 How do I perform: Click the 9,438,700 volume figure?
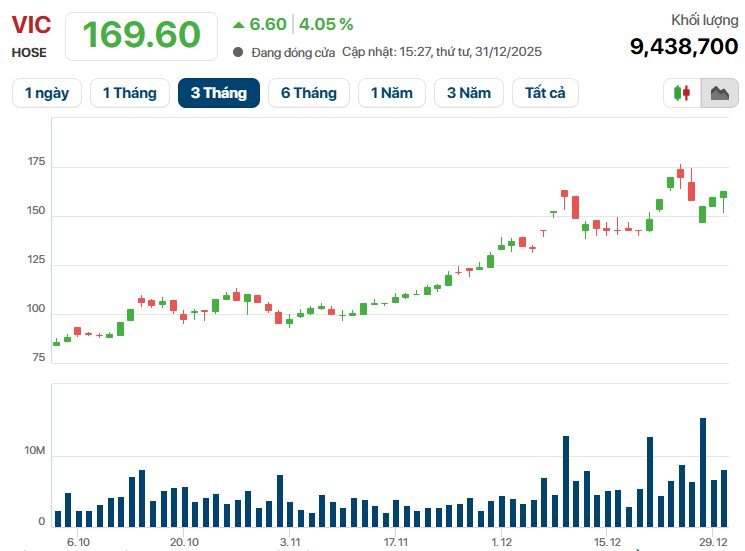(683, 46)
